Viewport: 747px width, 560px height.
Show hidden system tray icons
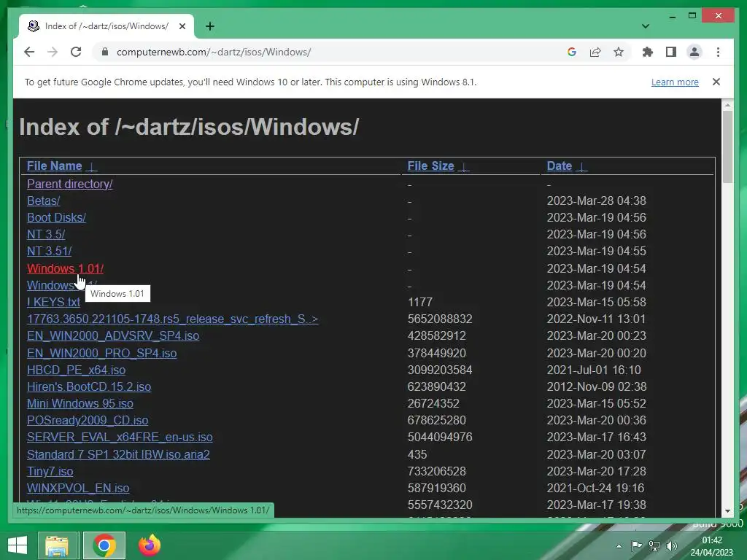pos(619,546)
